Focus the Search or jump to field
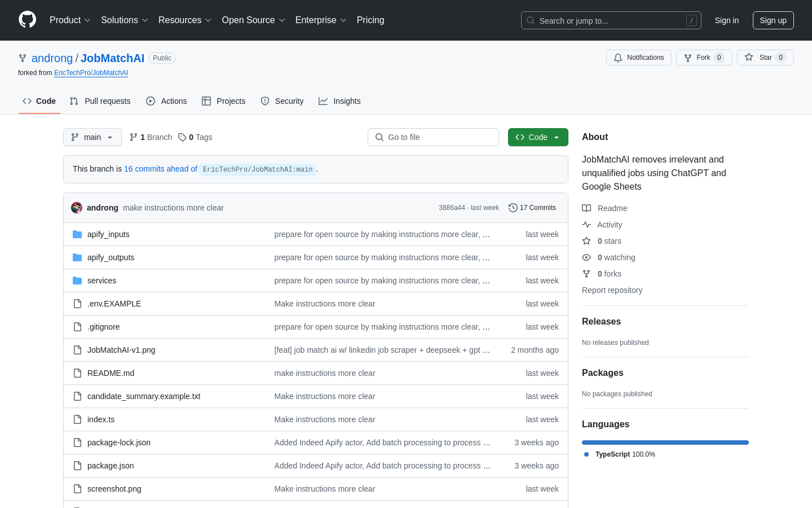Screen dimensions: 812x508 pos(611,20)
